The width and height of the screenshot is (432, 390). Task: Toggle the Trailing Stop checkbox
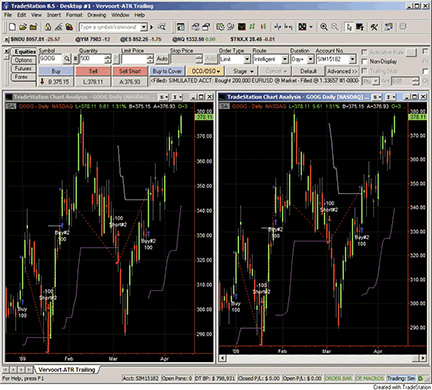coord(364,71)
